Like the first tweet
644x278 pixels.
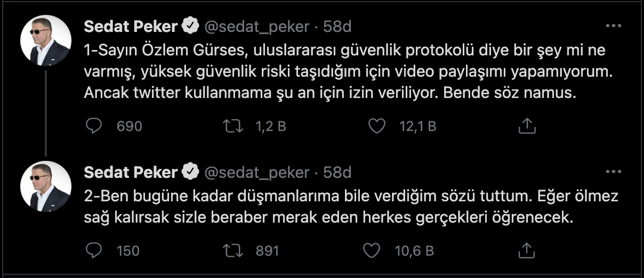coord(377,126)
